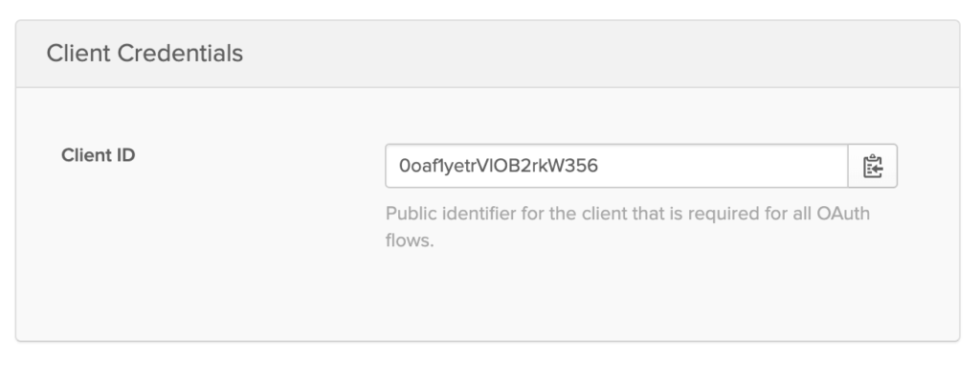
Task: Click the word flows in helper text
Action: 406,240
